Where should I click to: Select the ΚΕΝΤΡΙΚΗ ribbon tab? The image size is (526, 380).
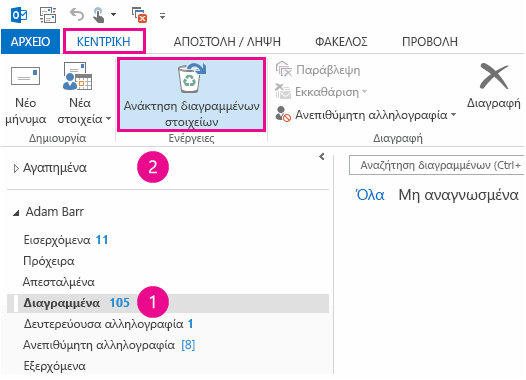click(104, 42)
